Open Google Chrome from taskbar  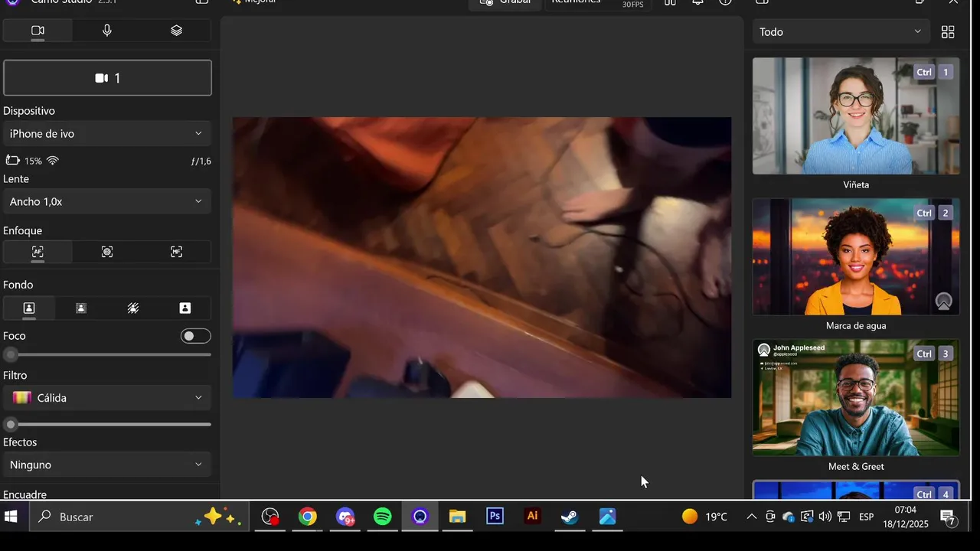307,517
